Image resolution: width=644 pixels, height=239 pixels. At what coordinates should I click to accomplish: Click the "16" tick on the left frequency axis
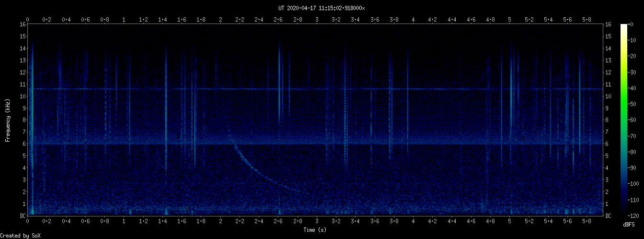coord(23,24)
